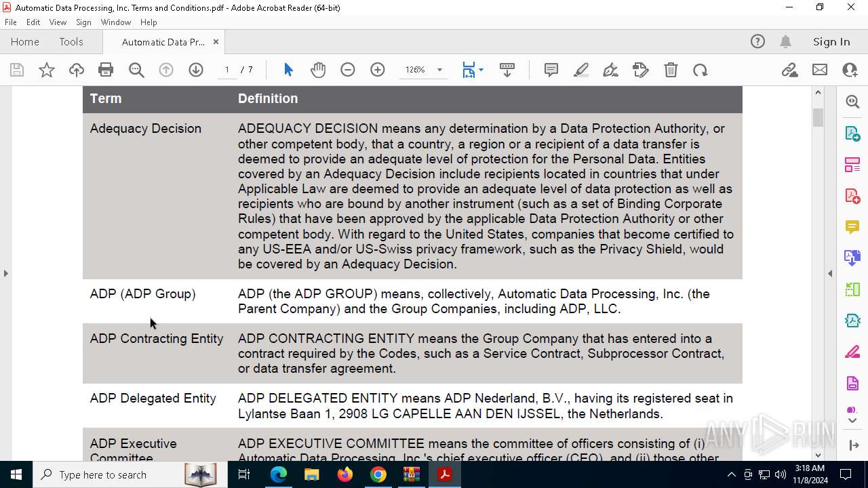Screen dimensions: 868x488
Task: Open search magnifier in right pane
Action: point(852,102)
